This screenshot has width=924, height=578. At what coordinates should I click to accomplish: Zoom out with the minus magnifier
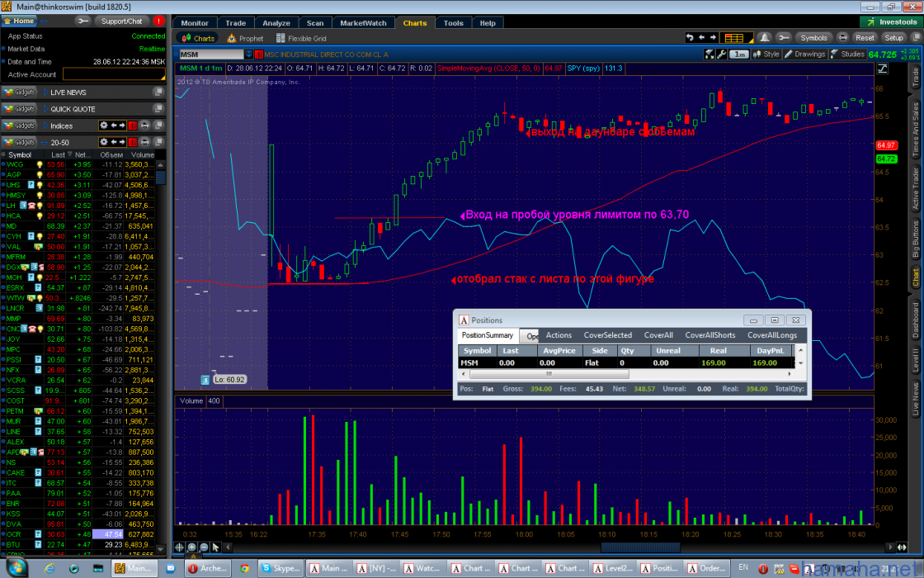pos(204,547)
